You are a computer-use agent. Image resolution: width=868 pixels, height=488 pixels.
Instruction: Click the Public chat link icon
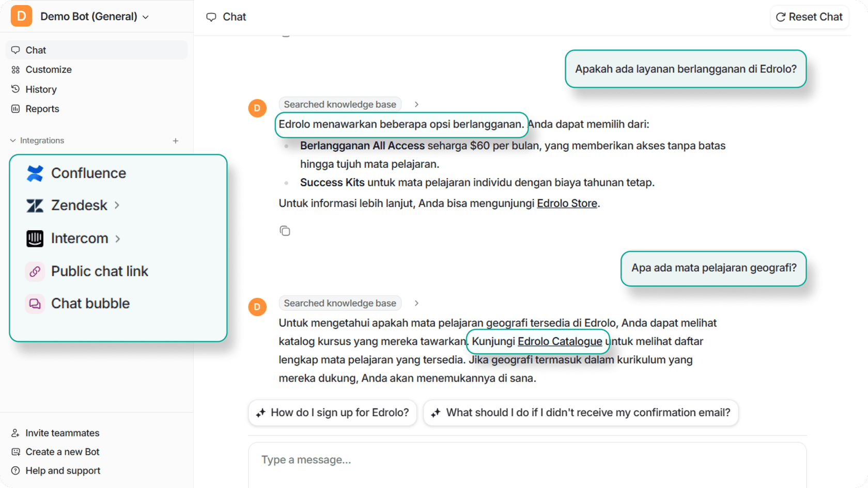pyautogui.click(x=34, y=271)
